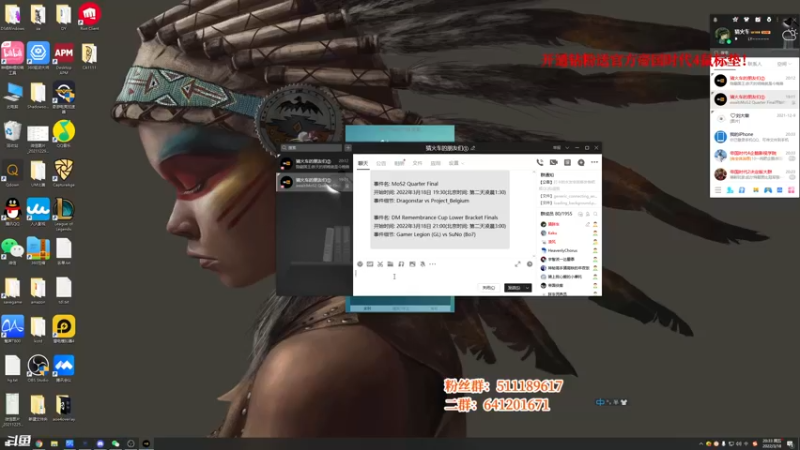Open Riot Client desktop shortcut

pos(89,16)
